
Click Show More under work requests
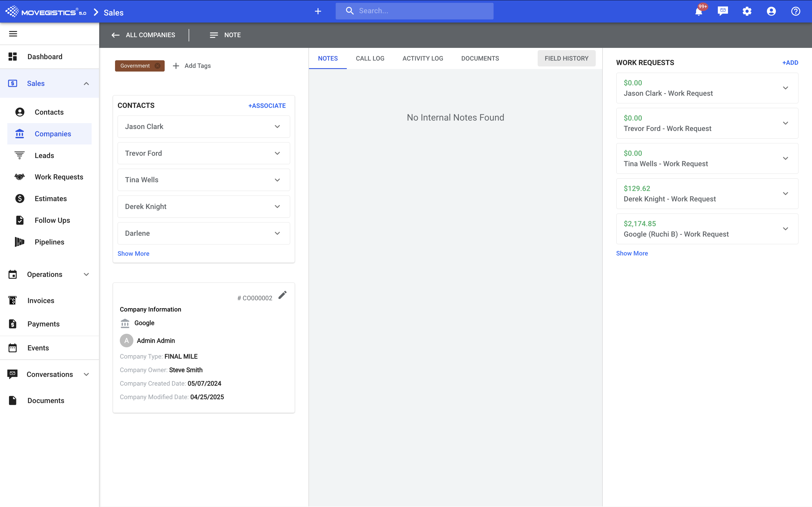632,253
